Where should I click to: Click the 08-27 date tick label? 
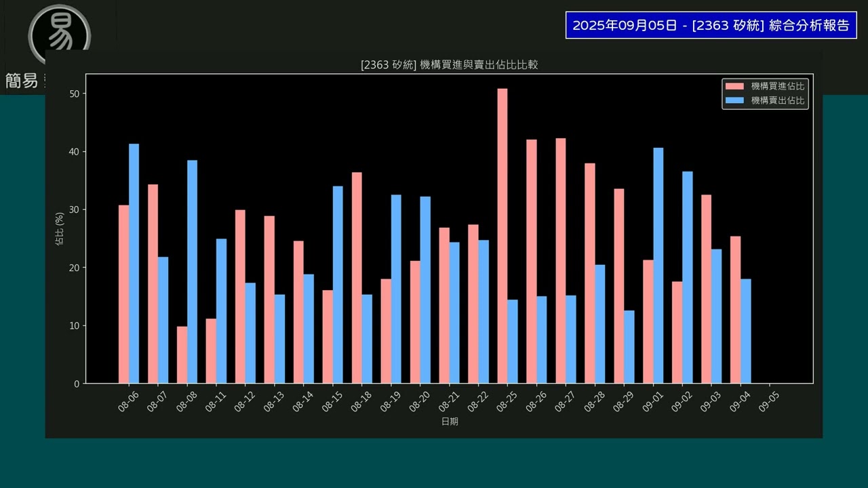566,401
